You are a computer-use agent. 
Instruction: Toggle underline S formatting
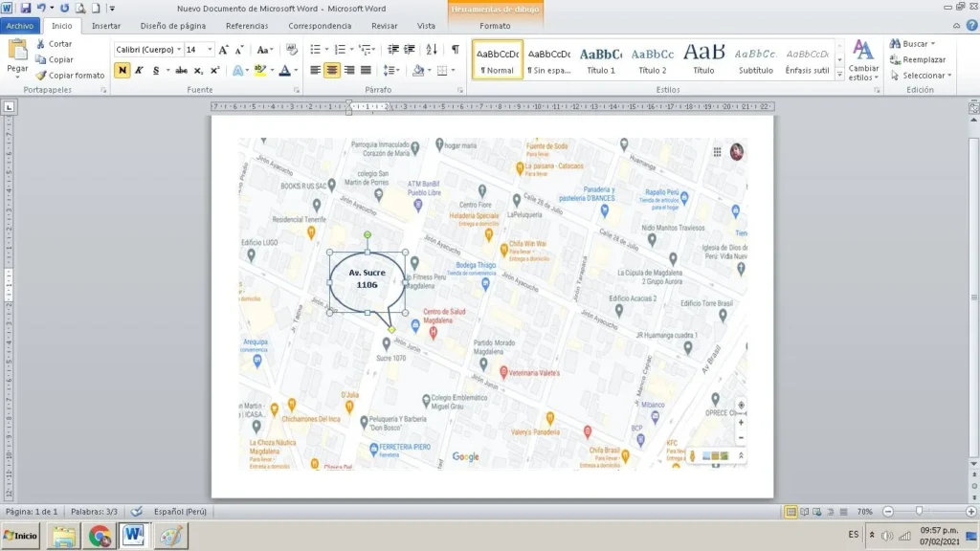click(x=156, y=70)
